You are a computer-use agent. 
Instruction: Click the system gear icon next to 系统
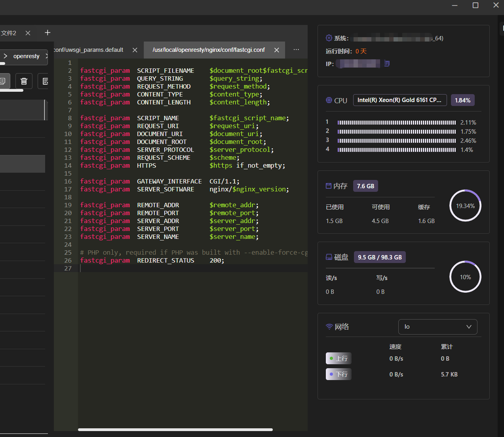click(x=329, y=38)
